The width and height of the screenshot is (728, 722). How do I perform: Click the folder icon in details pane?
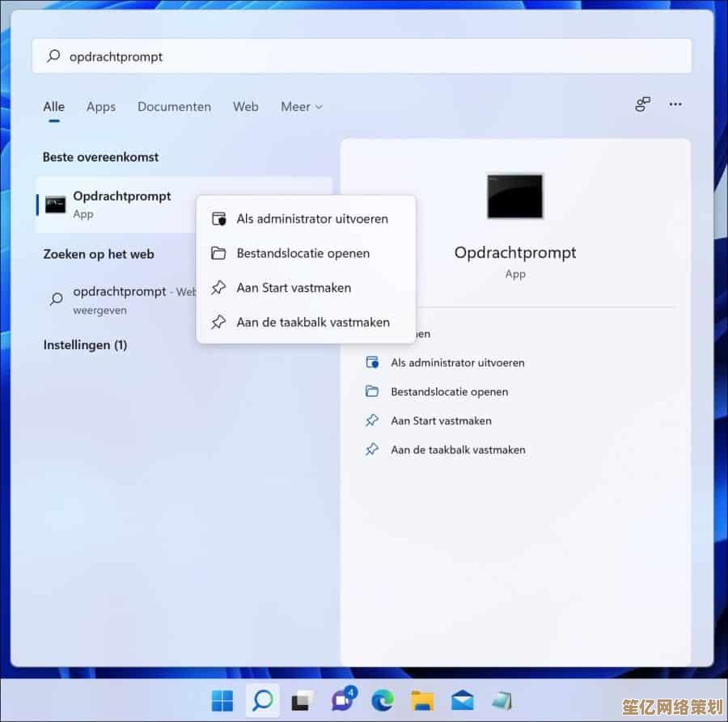pos(372,391)
